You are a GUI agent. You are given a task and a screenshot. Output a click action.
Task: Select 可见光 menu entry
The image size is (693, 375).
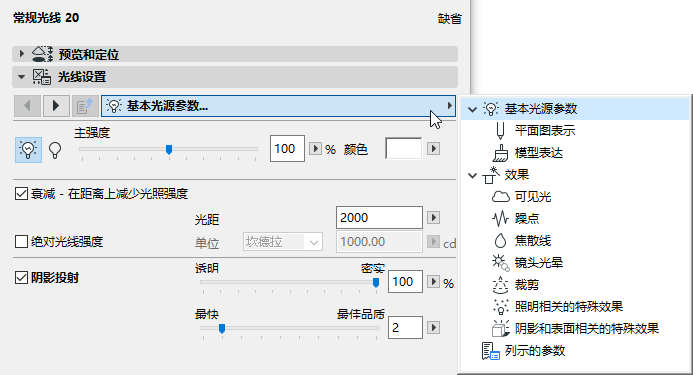click(x=533, y=197)
